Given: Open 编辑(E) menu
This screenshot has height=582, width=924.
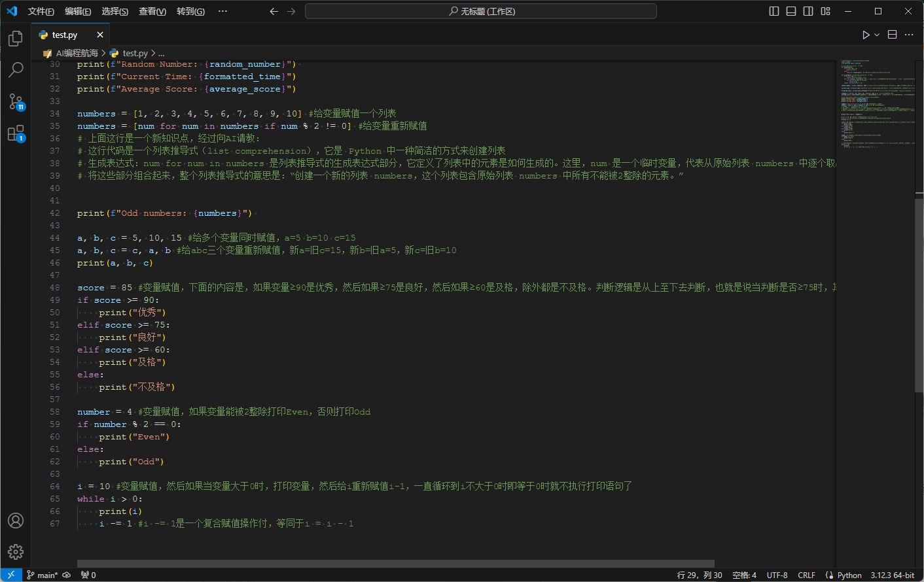Looking at the screenshot, I should coord(78,11).
